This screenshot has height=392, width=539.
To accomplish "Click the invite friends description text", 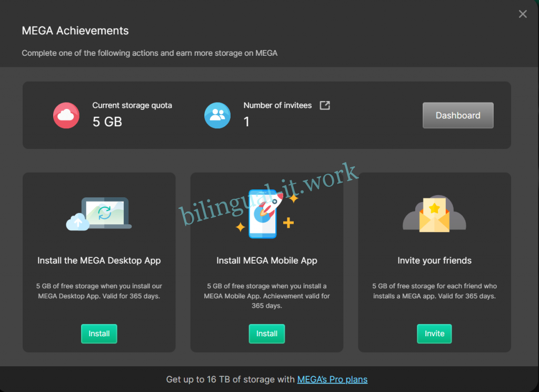I will coord(434,291).
